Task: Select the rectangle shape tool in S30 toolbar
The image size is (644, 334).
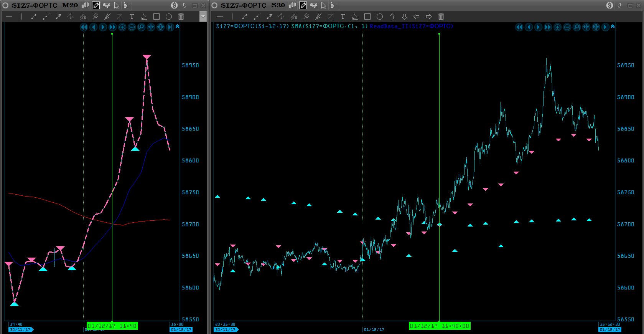Action: point(367,17)
